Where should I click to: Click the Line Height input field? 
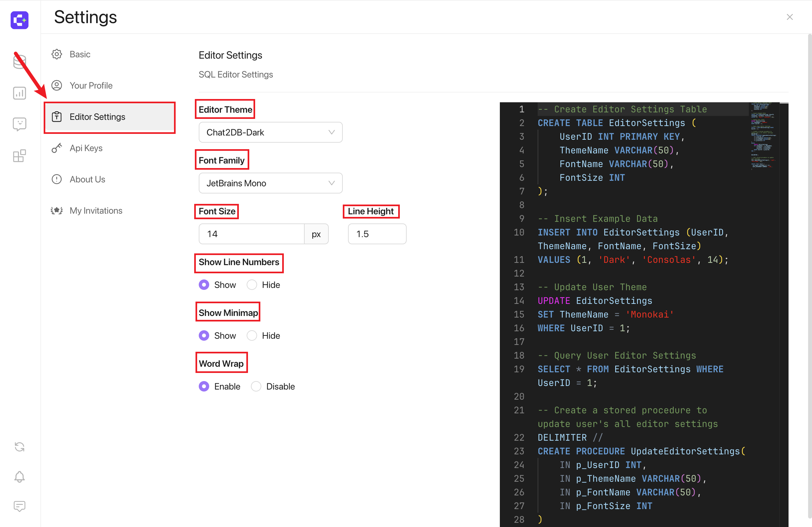point(377,234)
